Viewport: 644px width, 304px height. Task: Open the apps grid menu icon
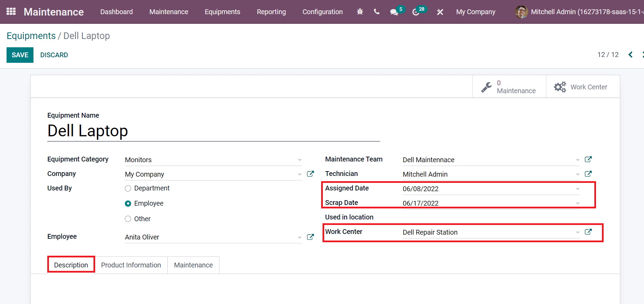[x=11, y=12]
